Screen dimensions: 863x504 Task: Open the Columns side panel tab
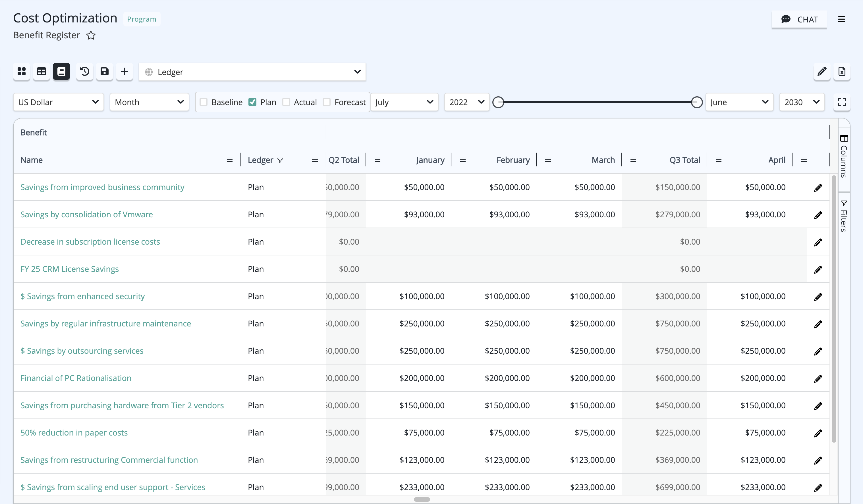(x=844, y=156)
